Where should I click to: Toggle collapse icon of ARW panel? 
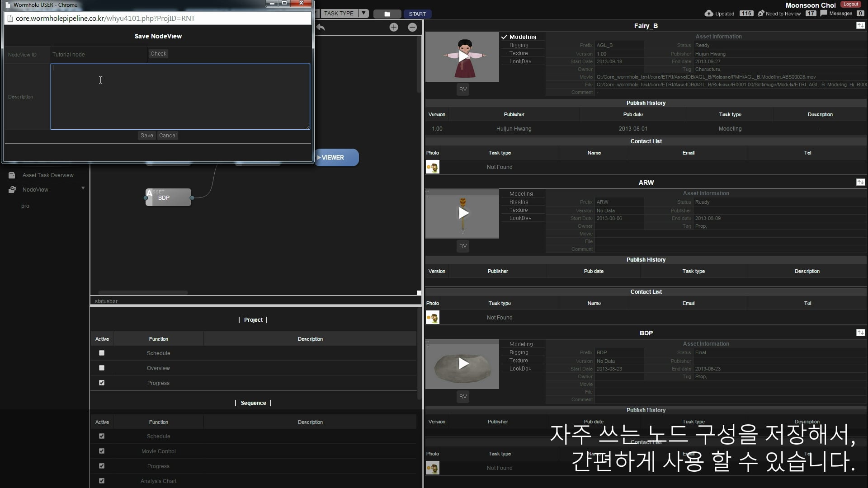click(x=860, y=182)
